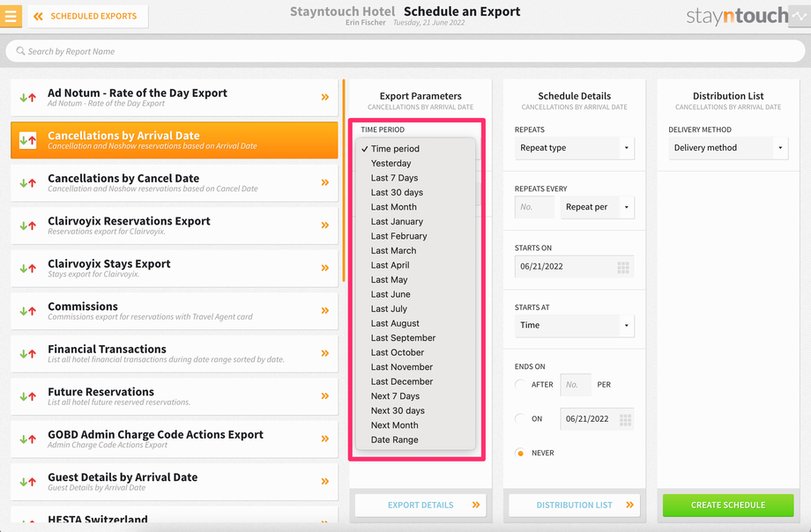Open Future Reservations chevron arrow
The image size is (811, 532).
click(x=324, y=396)
